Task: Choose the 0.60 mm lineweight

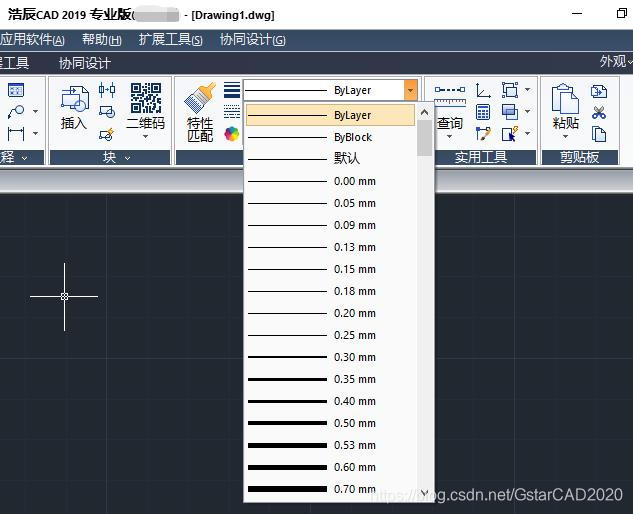Action: click(x=330, y=467)
